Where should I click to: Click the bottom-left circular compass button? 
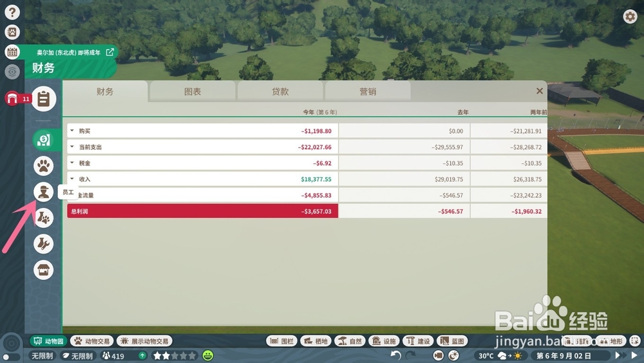point(12,343)
